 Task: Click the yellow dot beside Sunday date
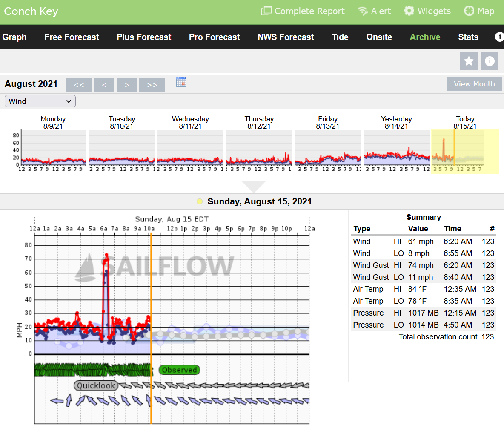pos(200,201)
